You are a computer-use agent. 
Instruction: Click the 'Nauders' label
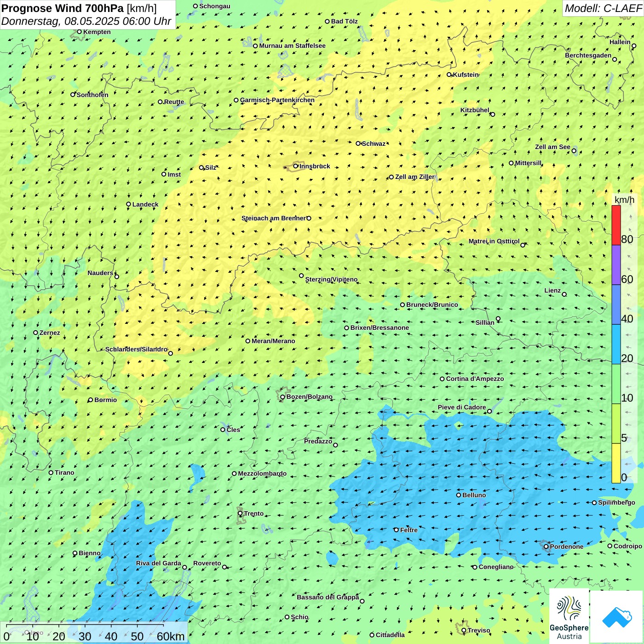click(100, 273)
